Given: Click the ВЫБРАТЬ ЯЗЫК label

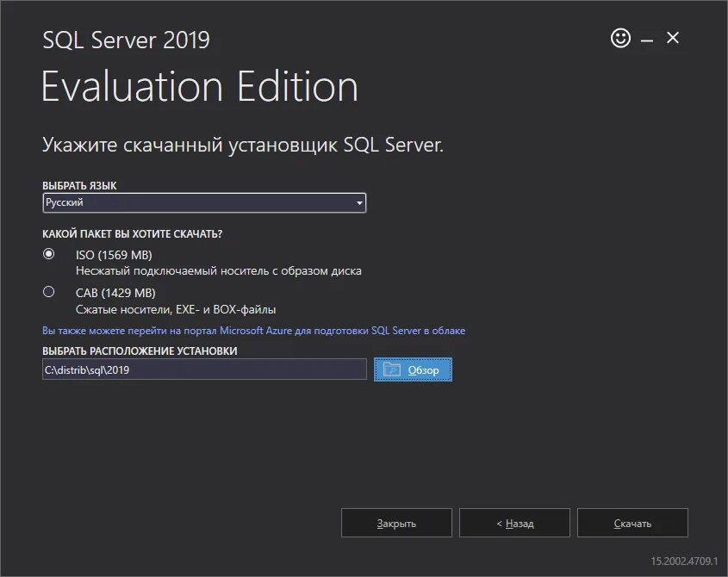Looking at the screenshot, I should tap(79, 186).
